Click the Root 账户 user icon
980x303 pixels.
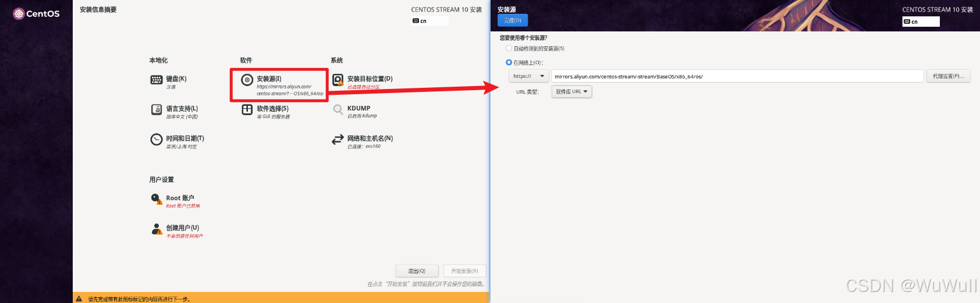tap(157, 199)
